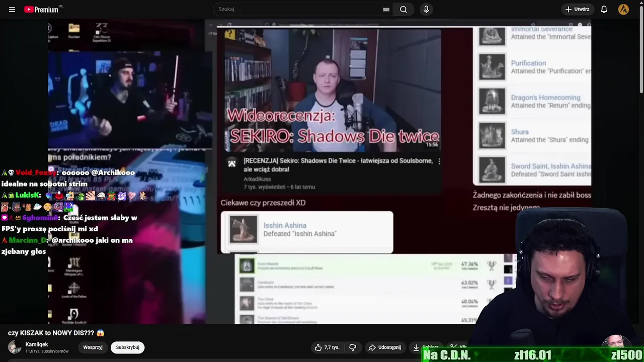The height and width of the screenshot is (362, 644).
Task: Open Kamilqek channel avatar
Action: pos(15,347)
